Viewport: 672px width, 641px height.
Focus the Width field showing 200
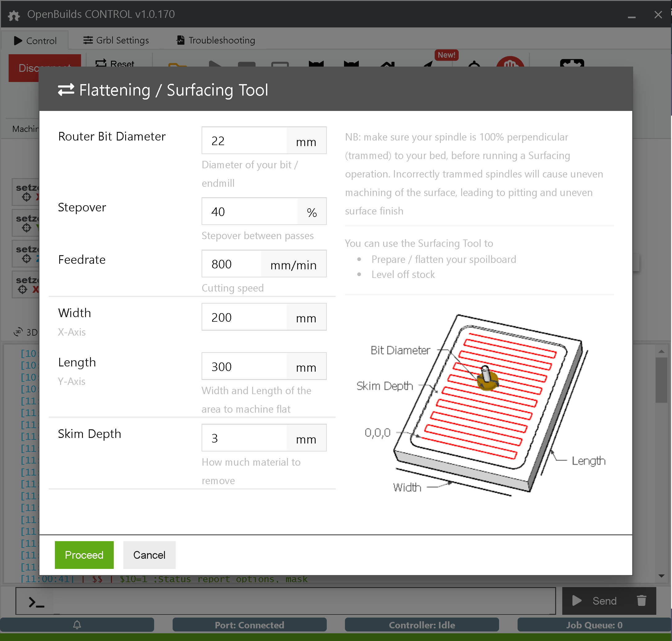244,317
